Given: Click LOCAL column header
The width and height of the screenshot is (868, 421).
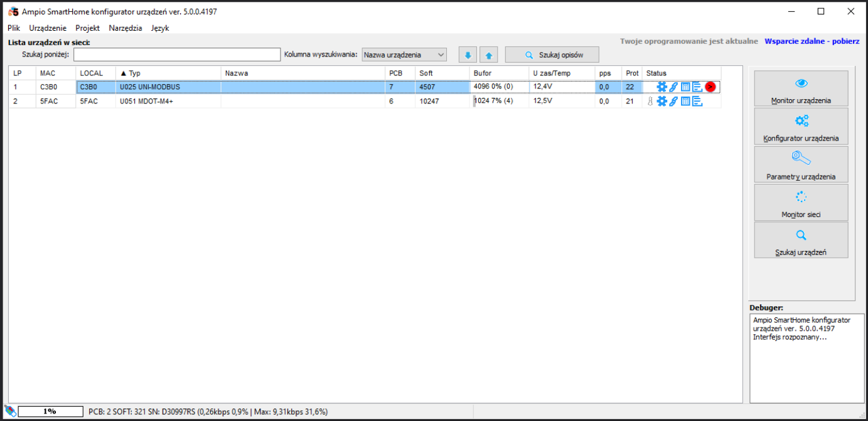Looking at the screenshot, I should [95, 73].
